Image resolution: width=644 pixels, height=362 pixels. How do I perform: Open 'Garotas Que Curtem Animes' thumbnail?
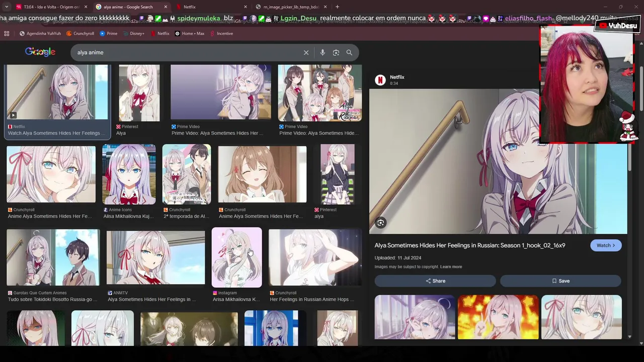pyautogui.click(x=53, y=257)
